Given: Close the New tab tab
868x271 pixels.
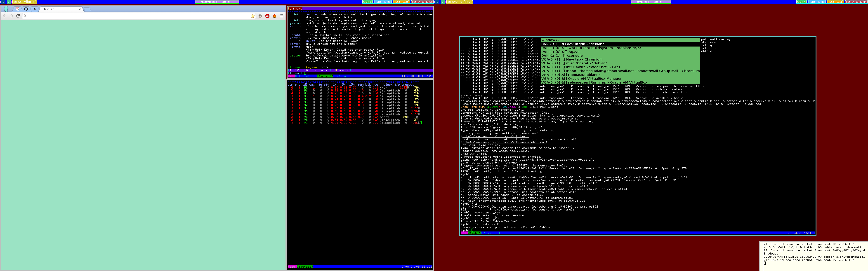Looking at the screenshot, I should 80,9.
